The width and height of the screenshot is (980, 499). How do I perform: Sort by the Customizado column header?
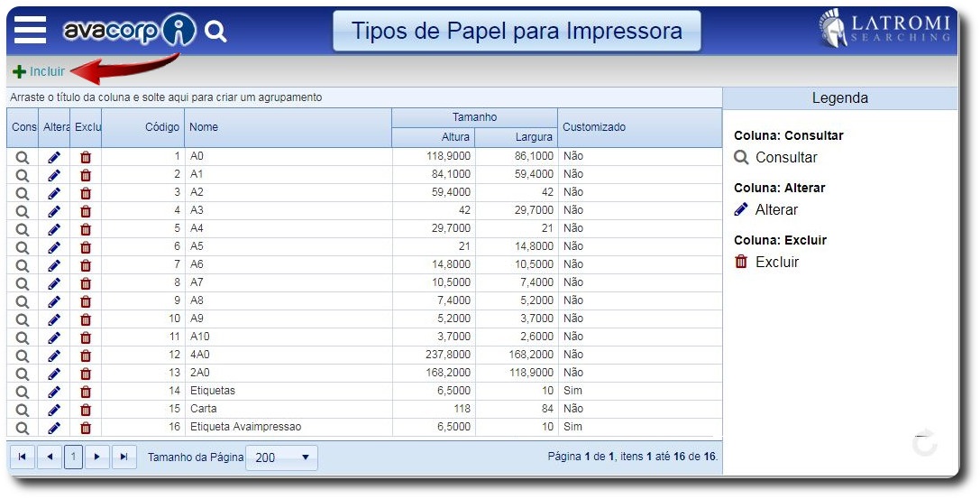click(x=639, y=127)
